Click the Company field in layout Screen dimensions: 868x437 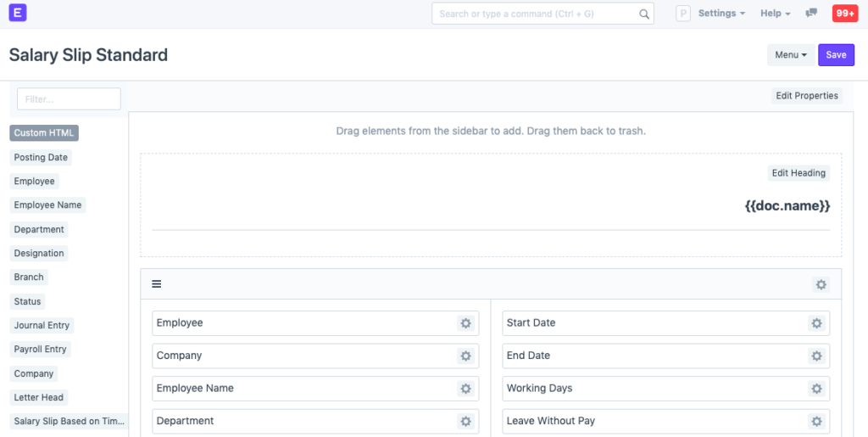click(315, 356)
